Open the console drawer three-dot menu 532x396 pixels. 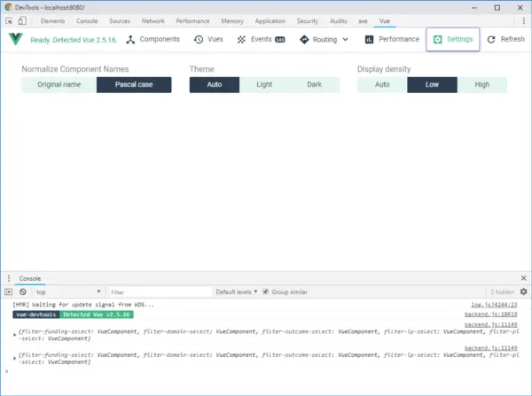click(9, 278)
